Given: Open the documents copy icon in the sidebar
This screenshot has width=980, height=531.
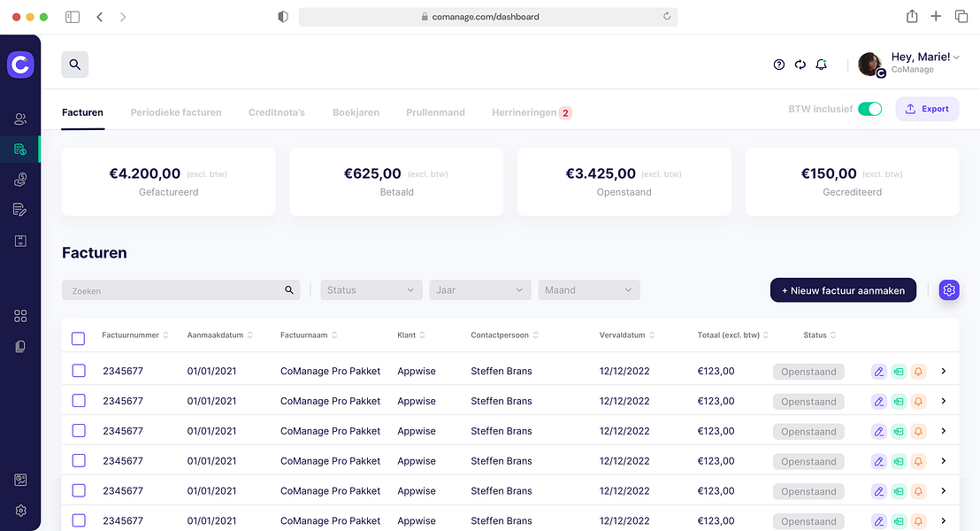Looking at the screenshot, I should click(x=20, y=347).
